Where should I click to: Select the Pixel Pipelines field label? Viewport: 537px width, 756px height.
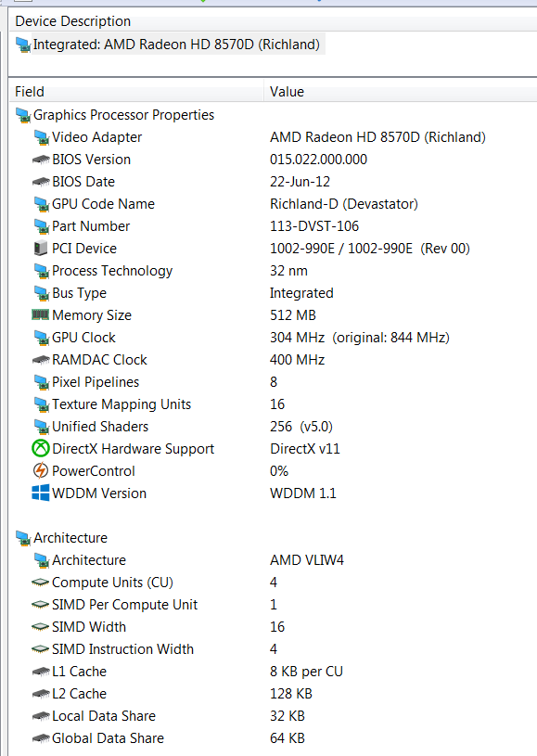tap(96, 382)
